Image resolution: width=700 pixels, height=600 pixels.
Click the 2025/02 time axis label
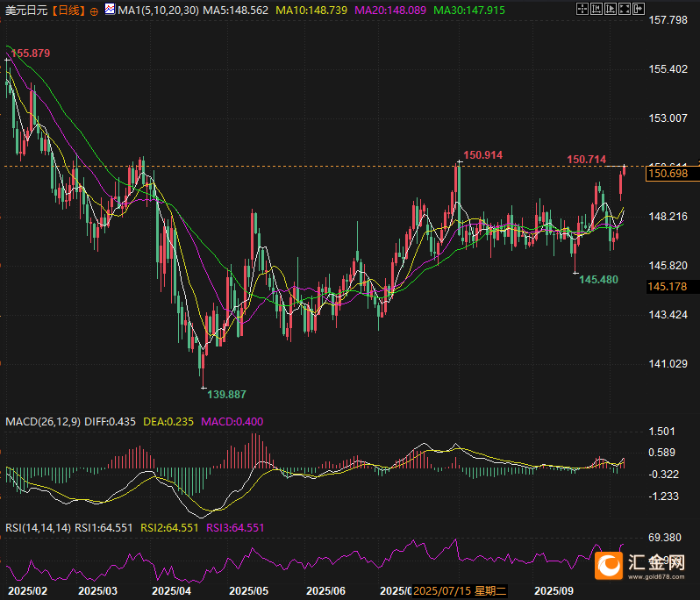28,591
